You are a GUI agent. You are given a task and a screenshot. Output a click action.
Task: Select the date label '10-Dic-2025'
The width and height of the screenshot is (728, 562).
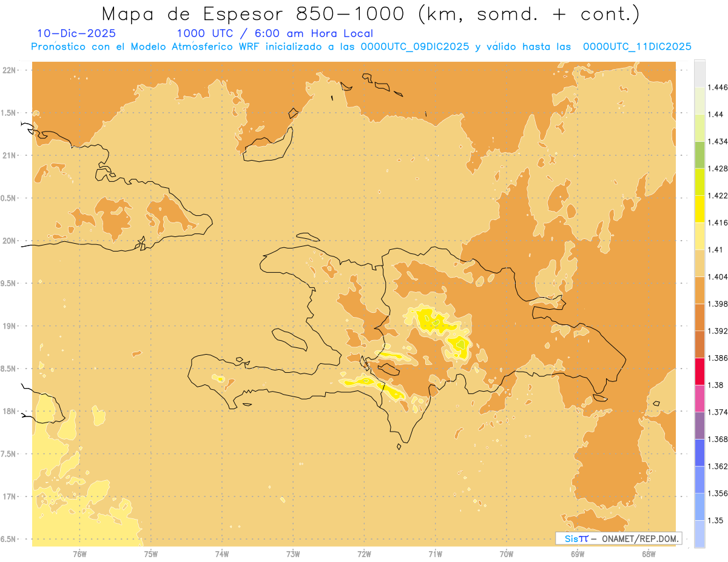click(x=76, y=33)
